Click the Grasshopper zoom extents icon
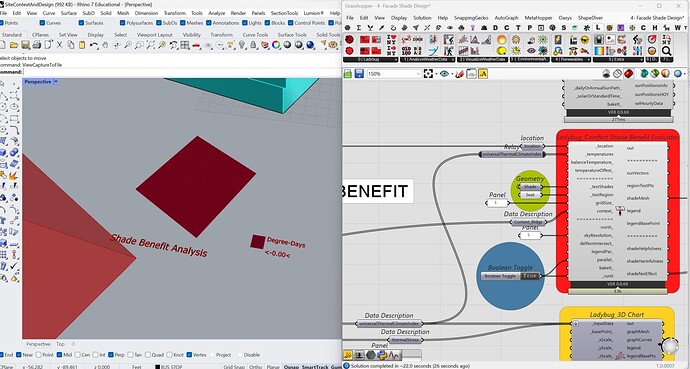This screenshot has height=369, width=690. [x=429, y=74]
